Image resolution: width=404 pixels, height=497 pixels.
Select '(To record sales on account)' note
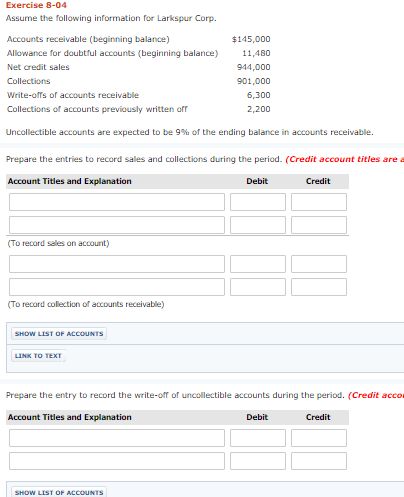click(58, 243)
